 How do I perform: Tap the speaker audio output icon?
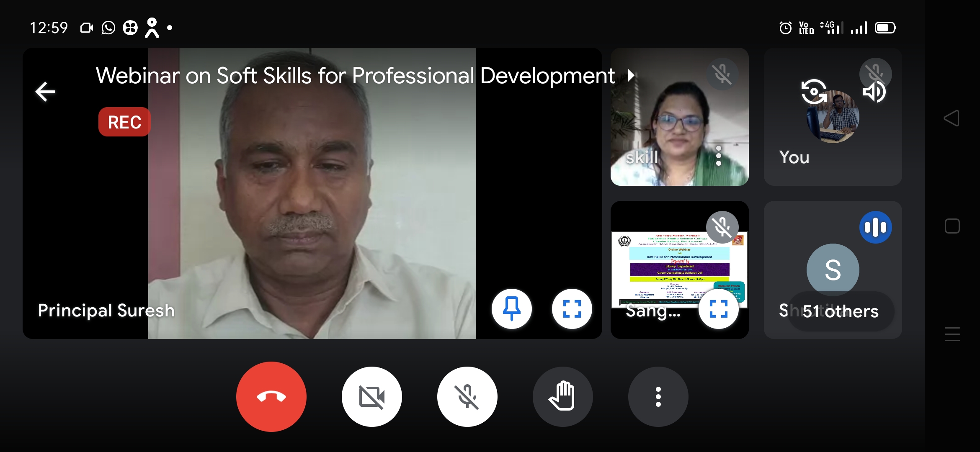(x=874, y=91)
